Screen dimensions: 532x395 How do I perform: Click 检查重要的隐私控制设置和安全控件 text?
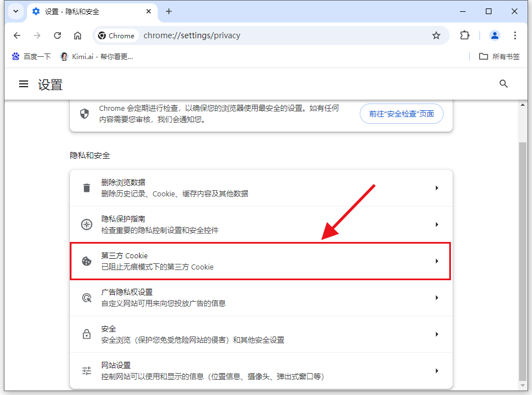pos(160,231)
